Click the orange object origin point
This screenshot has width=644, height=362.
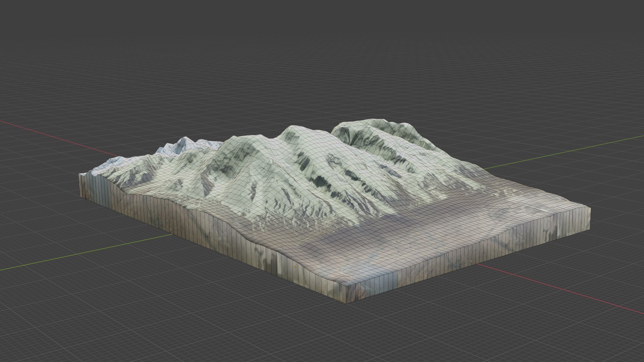point(295,267)
